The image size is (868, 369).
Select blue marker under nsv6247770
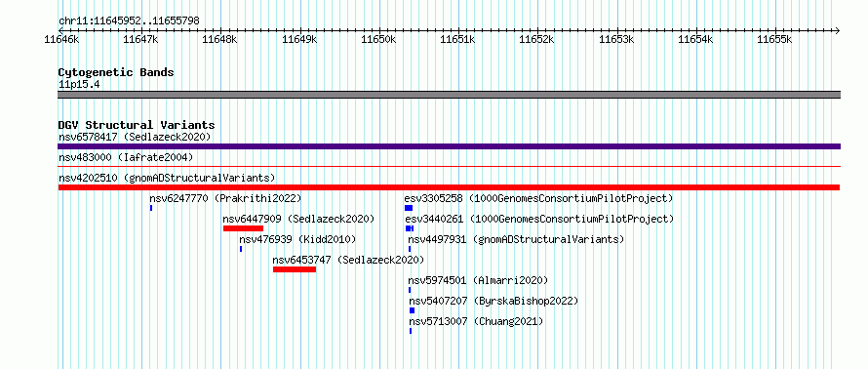click(x=150, y=208)
